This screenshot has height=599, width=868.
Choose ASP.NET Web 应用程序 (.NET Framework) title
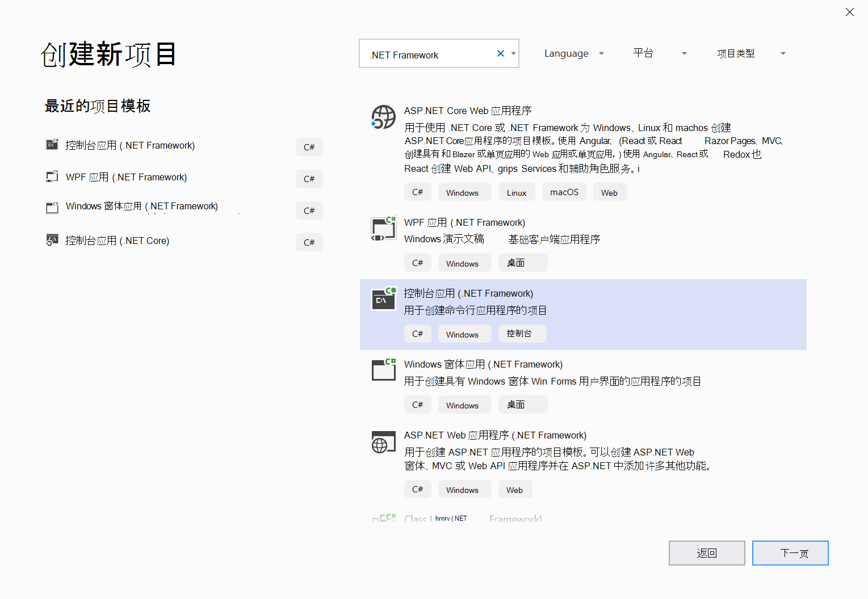click(495, 435)
